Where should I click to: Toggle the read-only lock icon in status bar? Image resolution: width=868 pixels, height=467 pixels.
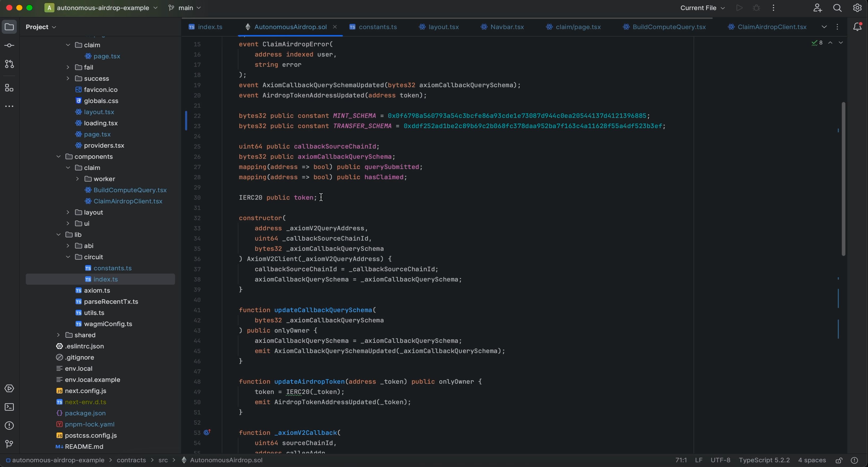839,460
